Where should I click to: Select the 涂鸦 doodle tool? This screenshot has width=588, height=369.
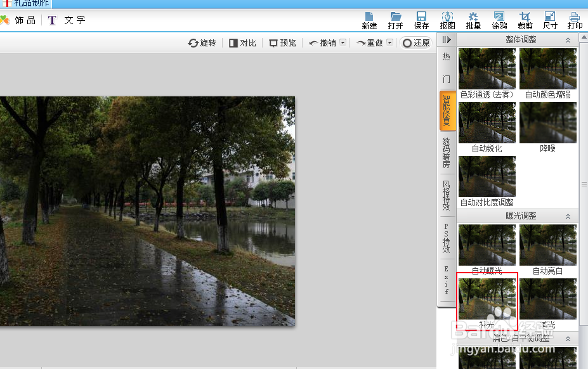click(499, 21)
